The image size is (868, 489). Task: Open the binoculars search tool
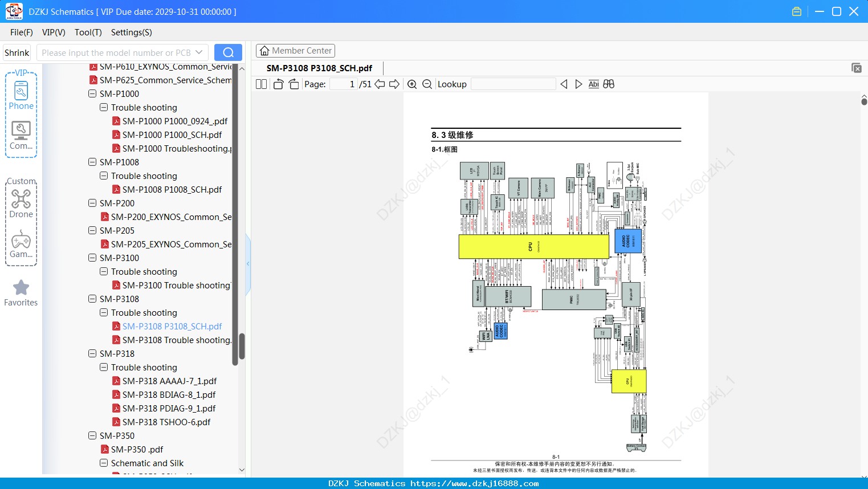(609, 84)
